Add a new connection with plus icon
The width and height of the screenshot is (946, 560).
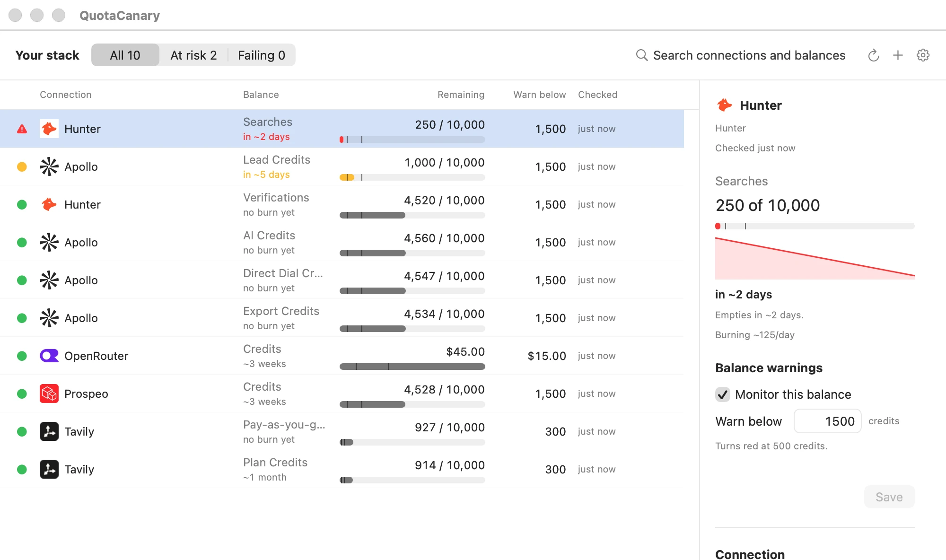click(x=898, y=55)
